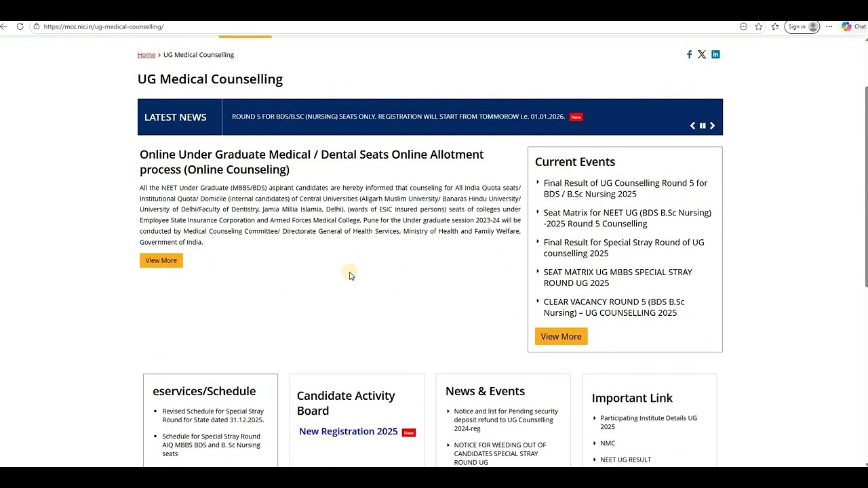Click the Current Events heading
This screenshot has height=488, width=868.
(575, 162)
